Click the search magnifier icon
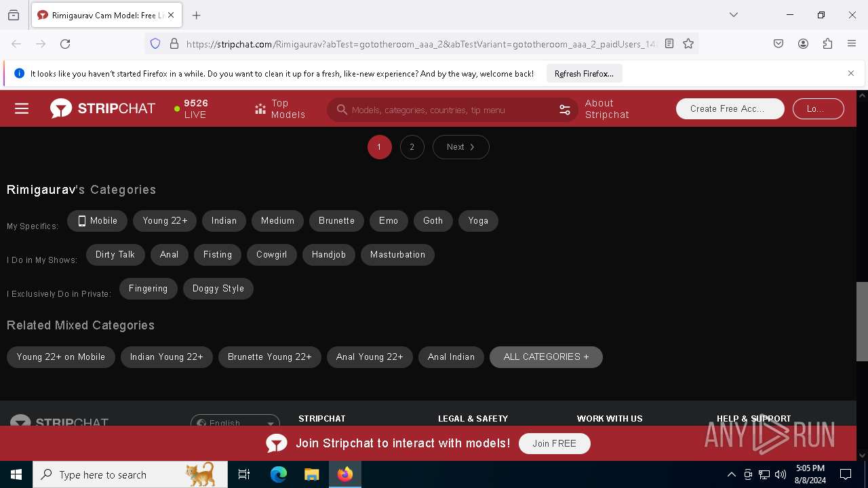The image size is (868, 488). pyautogui.click(x=342, y=109)
